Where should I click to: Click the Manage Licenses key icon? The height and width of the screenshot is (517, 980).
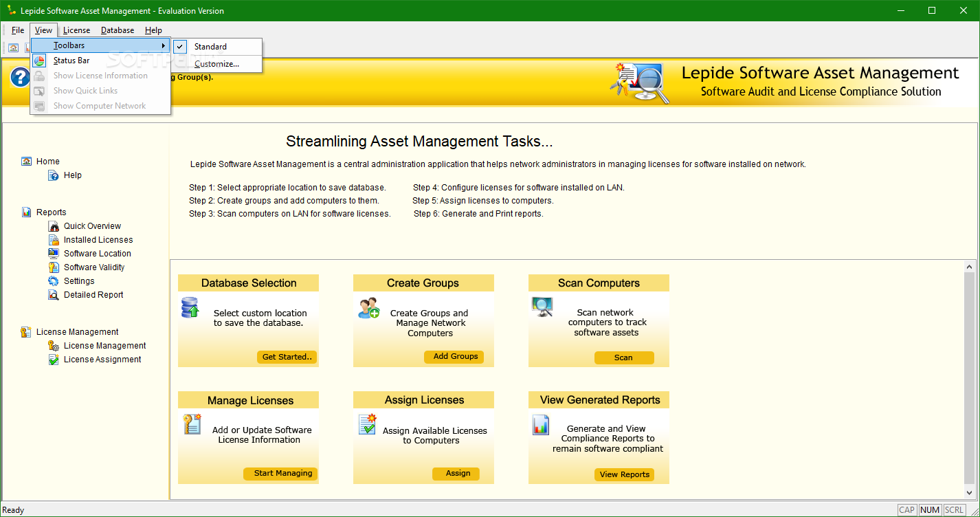192,424
